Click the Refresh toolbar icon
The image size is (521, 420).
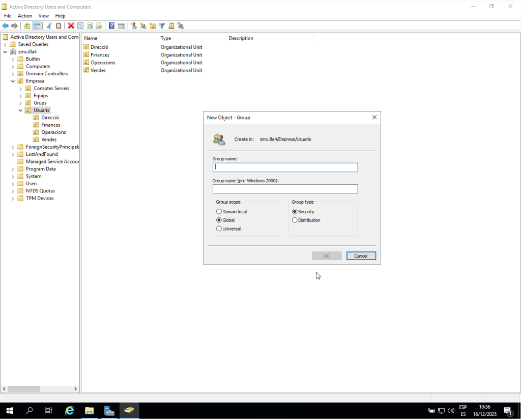point(90,26)
